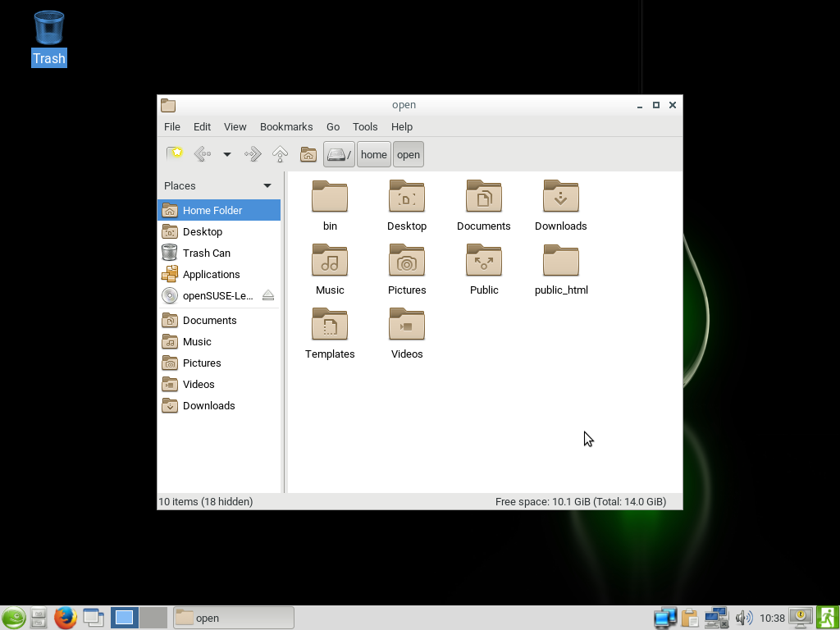Navigate up one directory level
This screenshot has width=840, height=630.
point(280,153)
